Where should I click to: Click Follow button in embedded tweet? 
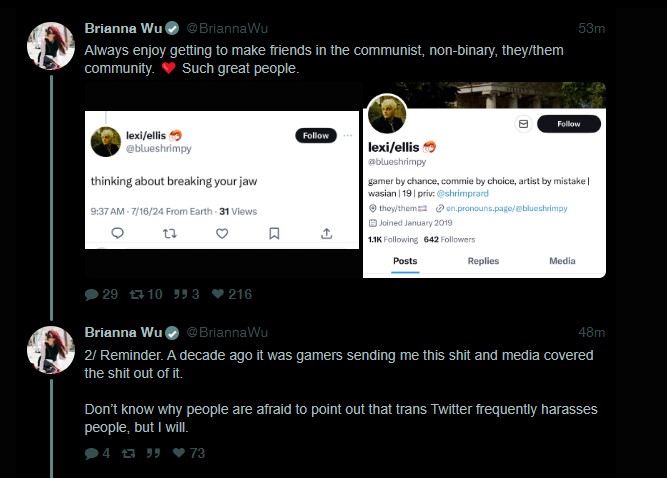tap(316, 136)
